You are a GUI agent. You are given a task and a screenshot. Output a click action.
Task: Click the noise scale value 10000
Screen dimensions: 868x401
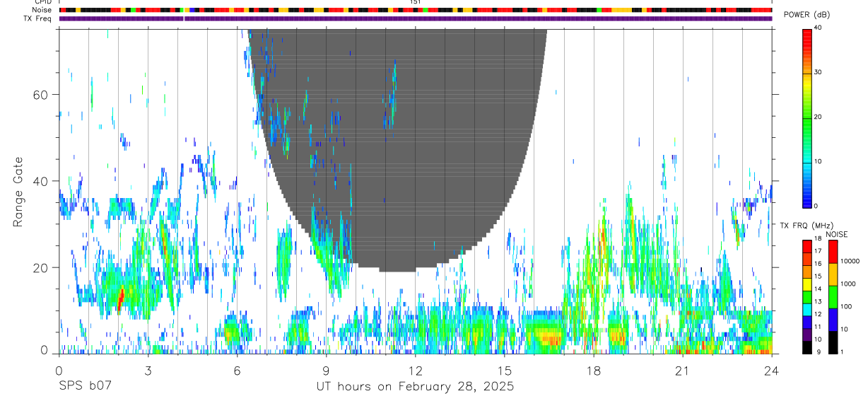click(x=850, y=261)
